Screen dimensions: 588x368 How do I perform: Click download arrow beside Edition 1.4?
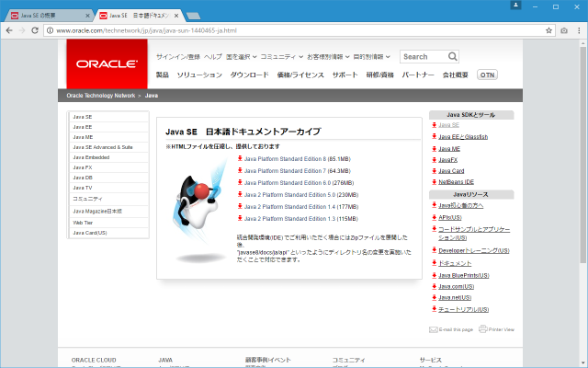(x=240, y=206)
